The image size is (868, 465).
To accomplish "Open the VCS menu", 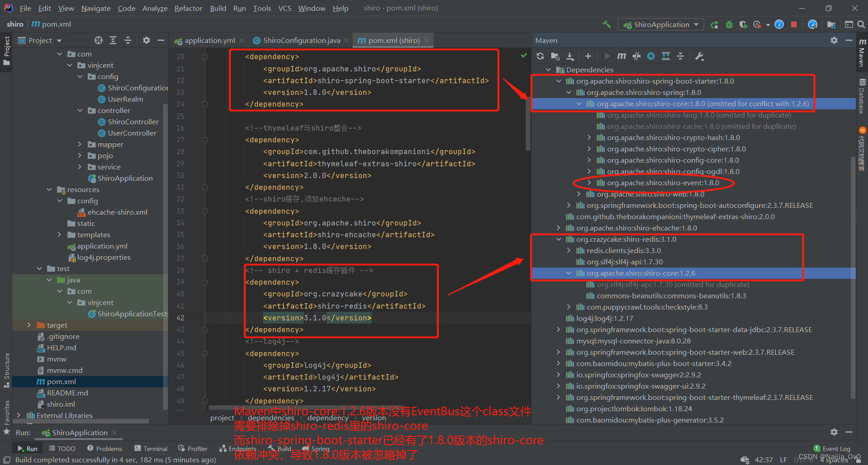I will pos(285,8).
